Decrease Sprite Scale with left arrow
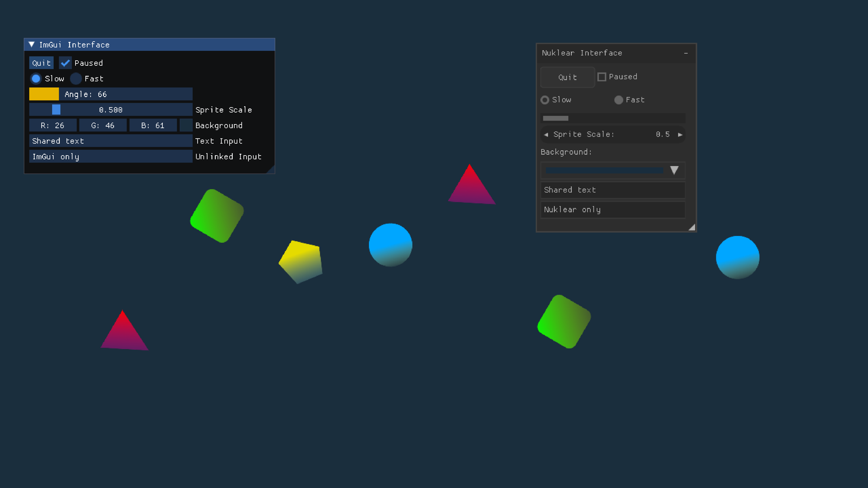This screenshot has width=868, height=488. tap(546, 135)
